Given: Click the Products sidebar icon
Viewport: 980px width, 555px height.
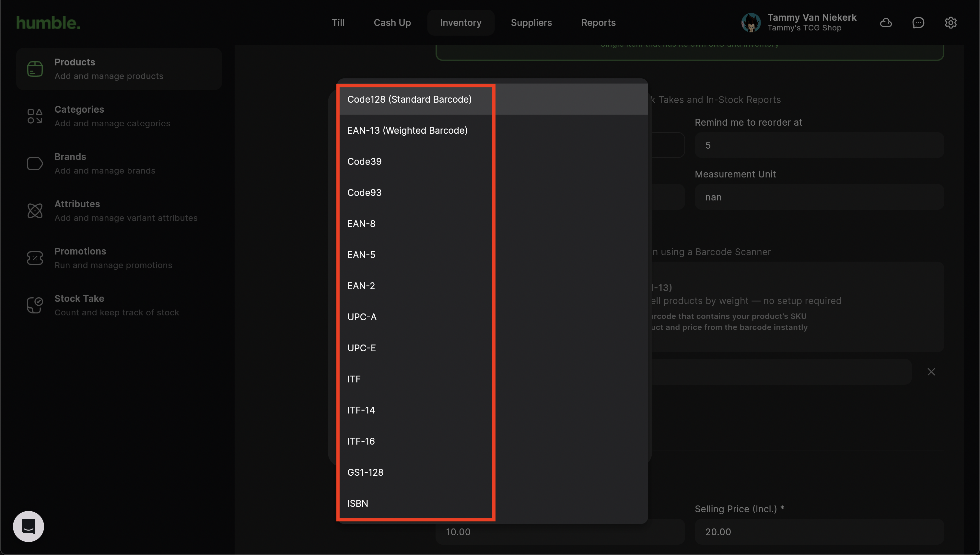Looking at the screenshot, I should click(x=35, y=69).
